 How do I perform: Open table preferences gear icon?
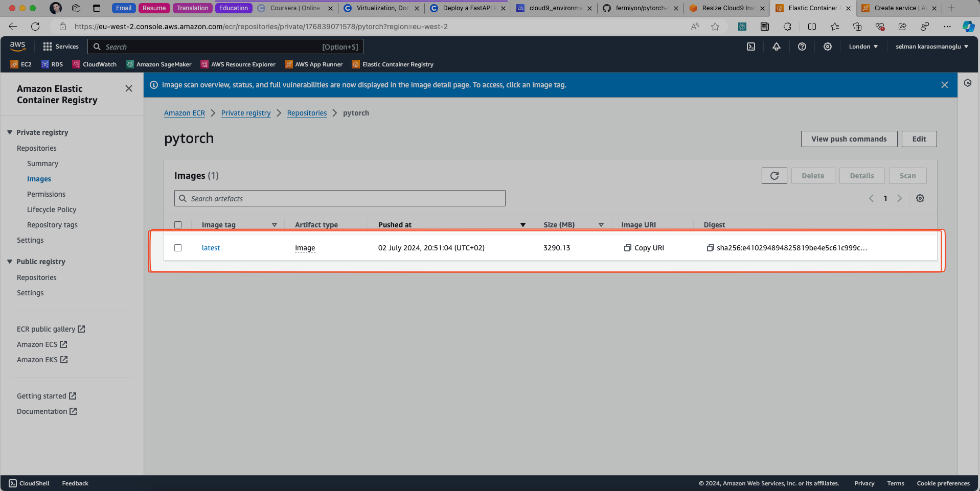(x=920, y=198)
